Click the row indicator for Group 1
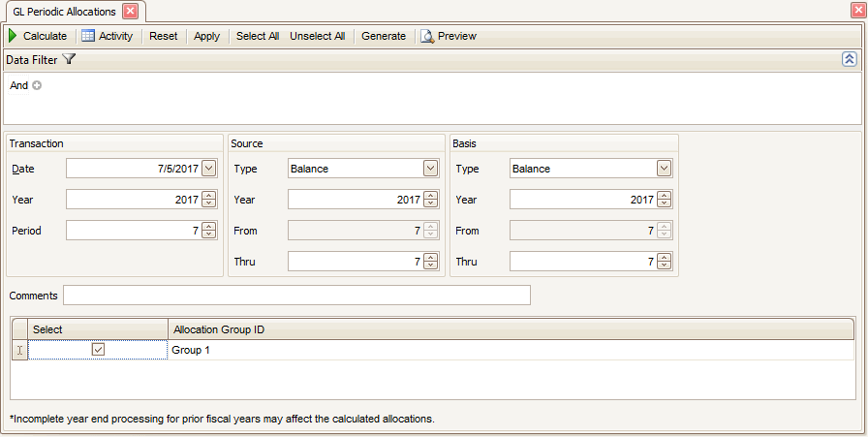Screen dimensions: 868x437 pyautogui.click(x=19, y=350)
